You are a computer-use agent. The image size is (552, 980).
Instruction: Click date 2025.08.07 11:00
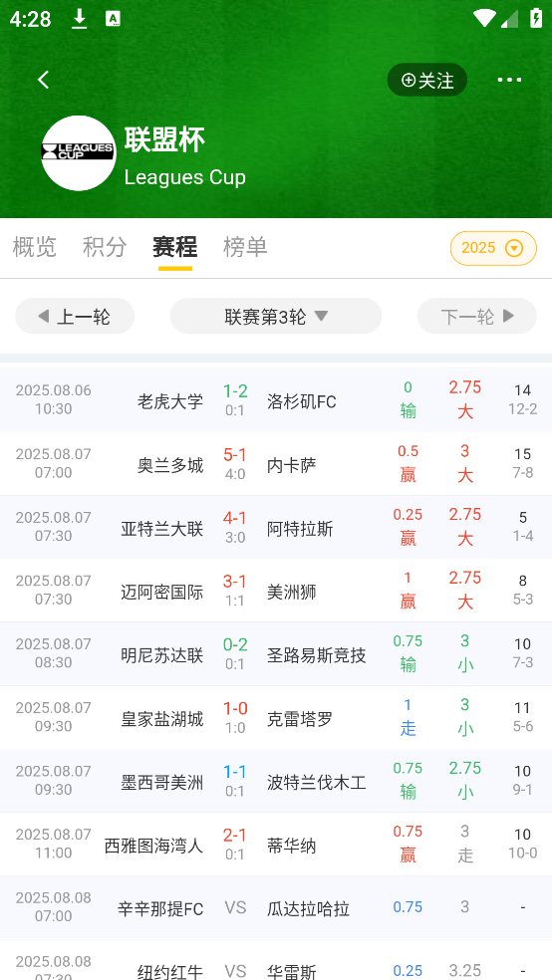(53, 844)
